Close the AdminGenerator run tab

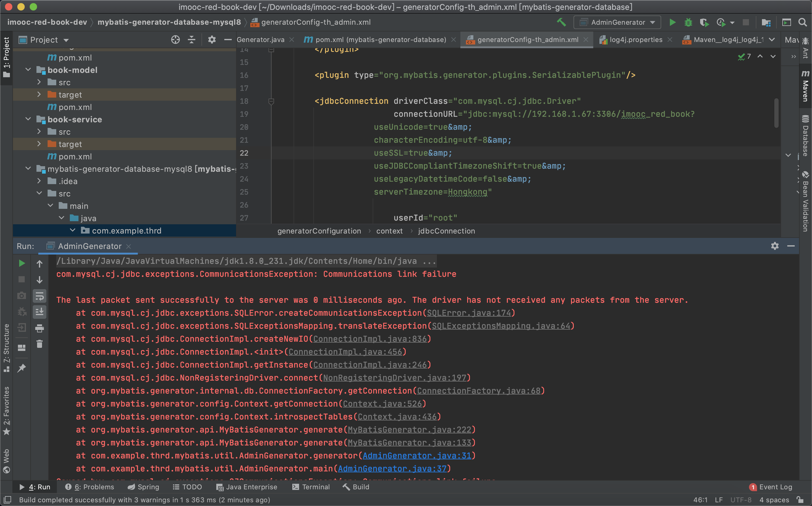pyautogui.click(x=129, y=246)
